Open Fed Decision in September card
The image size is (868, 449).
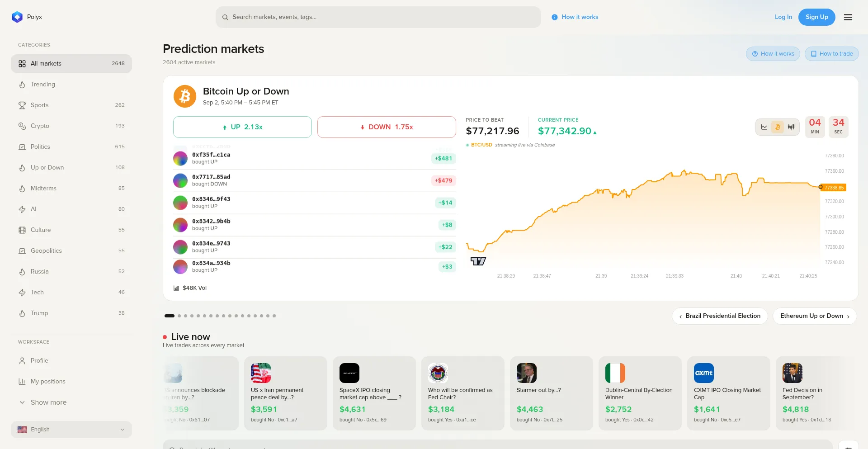pos(817,393)
